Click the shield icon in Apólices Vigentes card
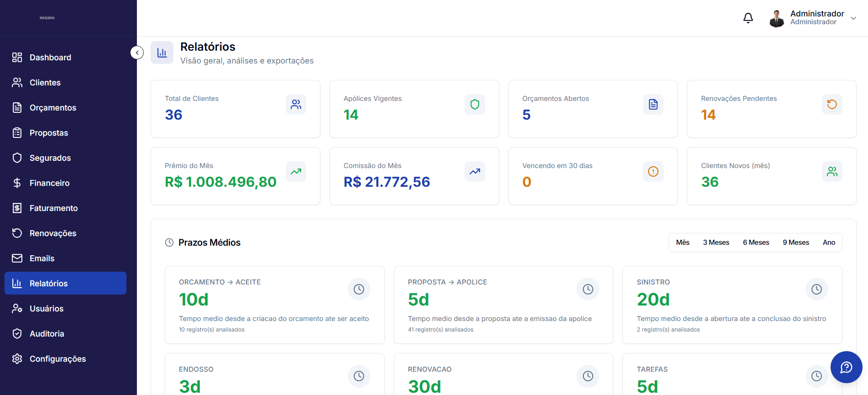 [475, 105]
